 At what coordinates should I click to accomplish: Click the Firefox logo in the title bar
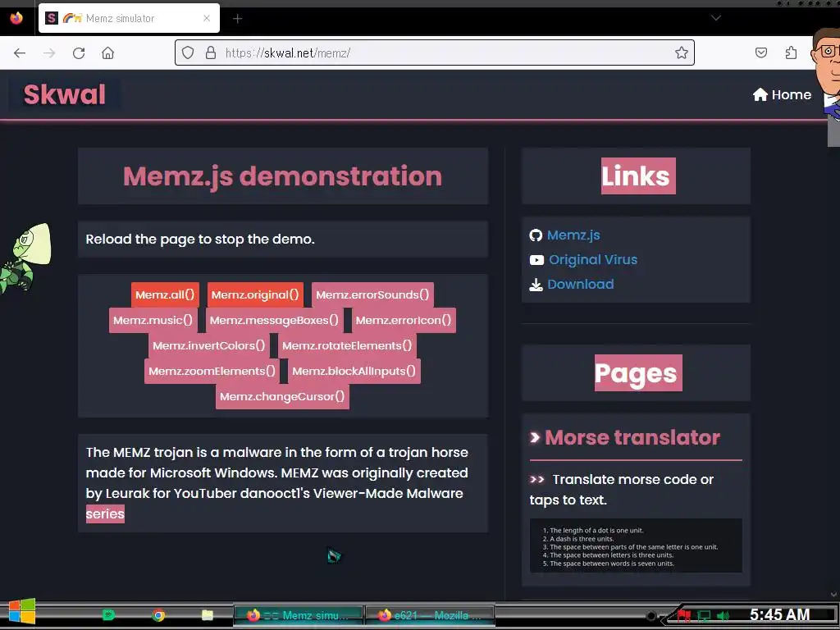tap(16, 18)
